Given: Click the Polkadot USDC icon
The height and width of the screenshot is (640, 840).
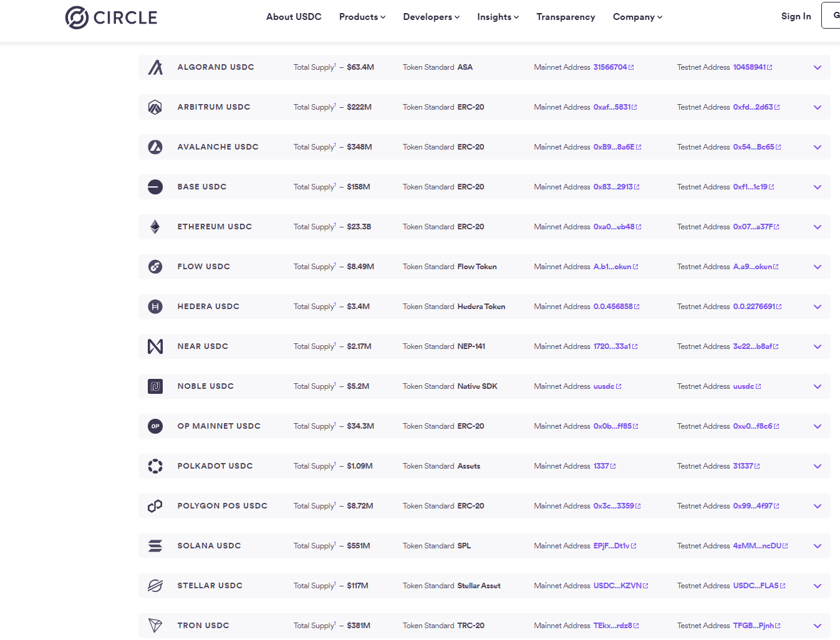Looking at the screenshot, I should point(155,466).
